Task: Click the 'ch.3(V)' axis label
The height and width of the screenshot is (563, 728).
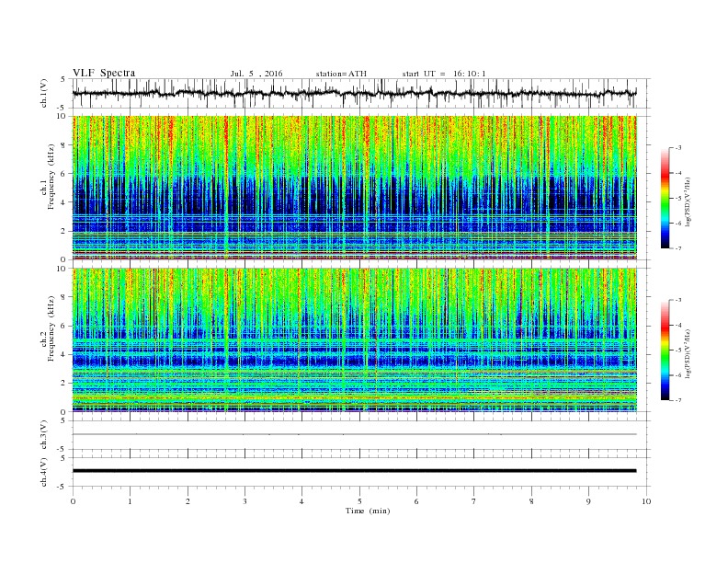Action: [x=44, y=435]
